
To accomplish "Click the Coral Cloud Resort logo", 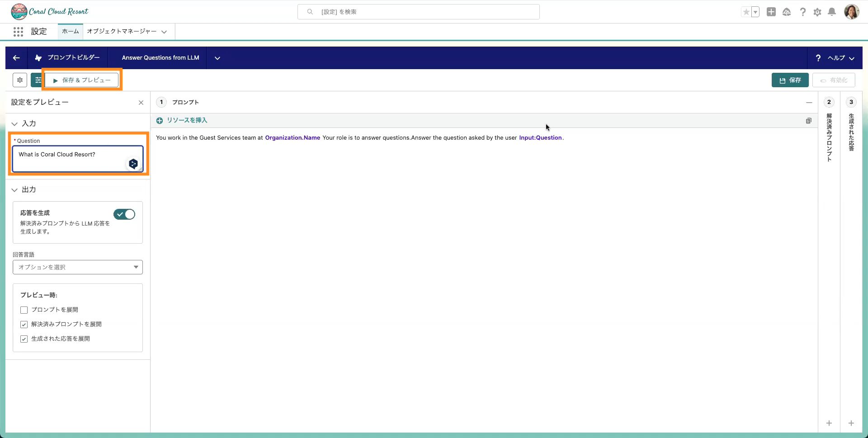I will 49,12.
